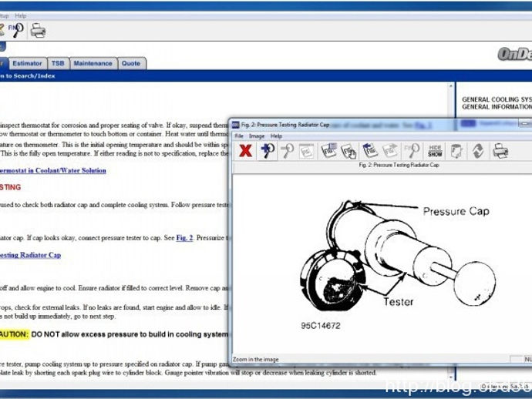Click the CAUTION highlighted label
Image resolution: width=532 pixels, height=399 pixels.
(14, 334)
